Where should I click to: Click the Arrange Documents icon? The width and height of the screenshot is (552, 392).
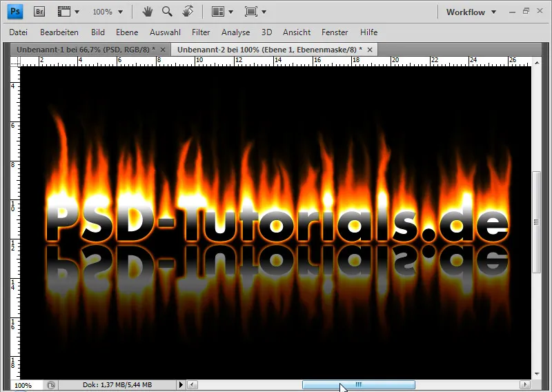(218, 12)
